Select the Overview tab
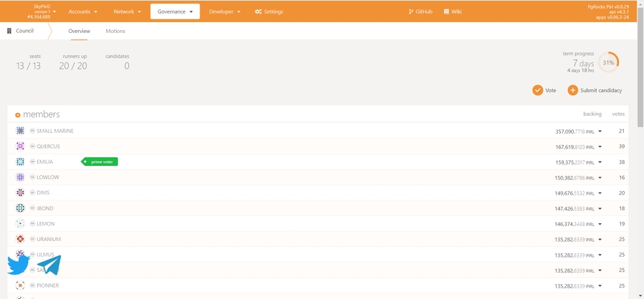 79,31
